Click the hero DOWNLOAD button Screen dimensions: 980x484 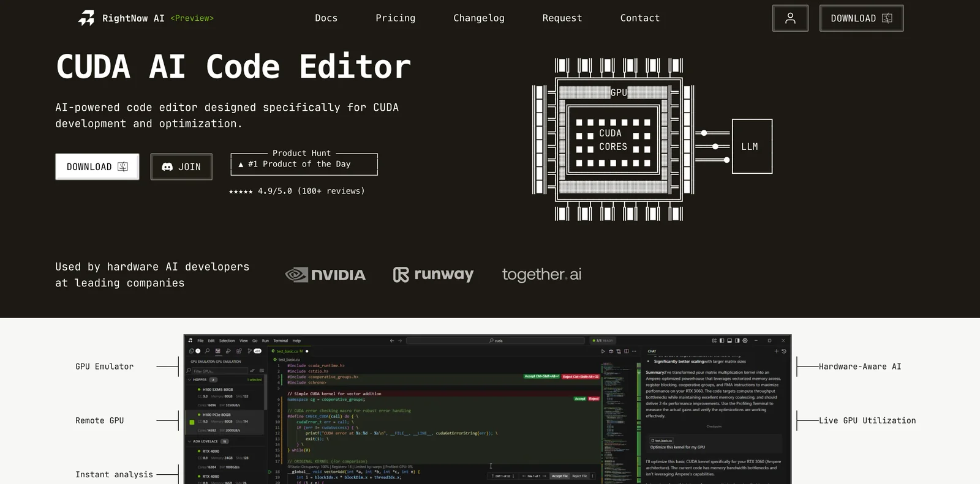coord(97,166)
